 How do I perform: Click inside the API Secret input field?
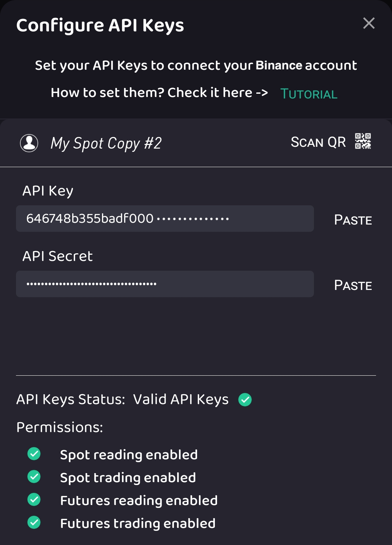pos(164,284)
